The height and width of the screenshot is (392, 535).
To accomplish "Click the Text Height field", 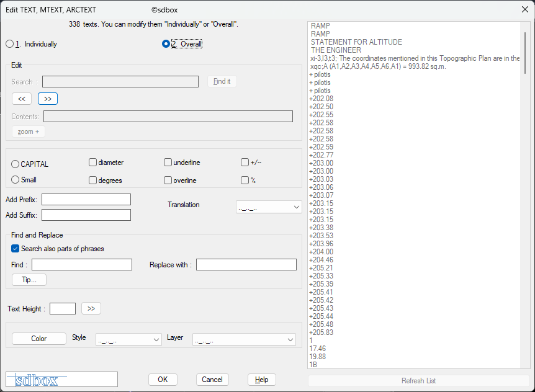I will tap(63, 308).
